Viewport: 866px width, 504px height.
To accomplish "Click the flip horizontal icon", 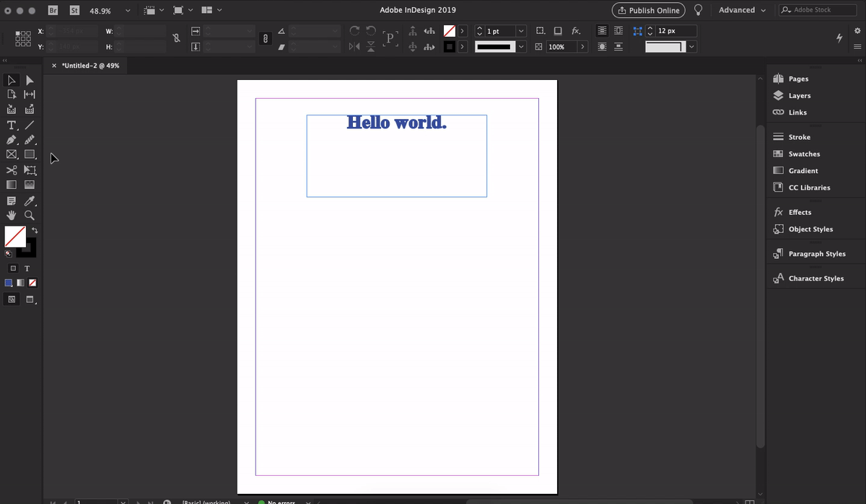I will [x=354, y=47].
